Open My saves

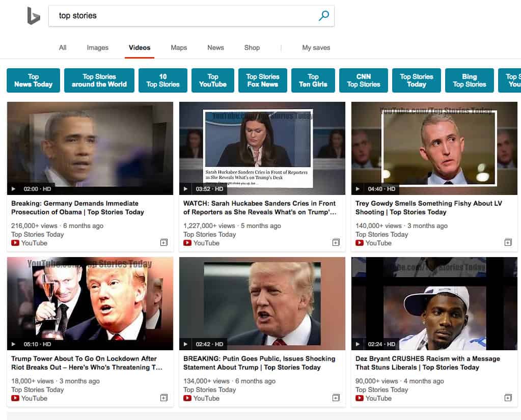click(x=316, y=47)
